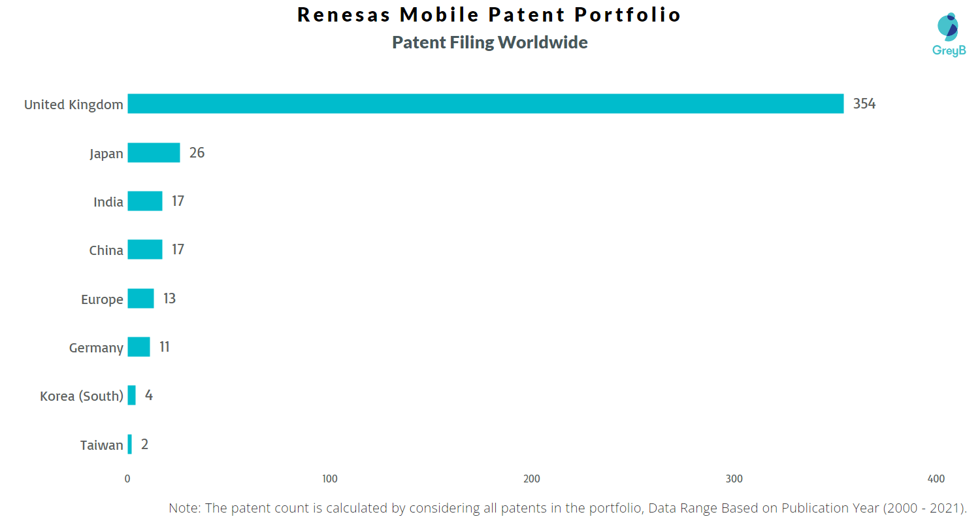Click the GreyB text under logo
980x523 pixels.
click(949, 50)
